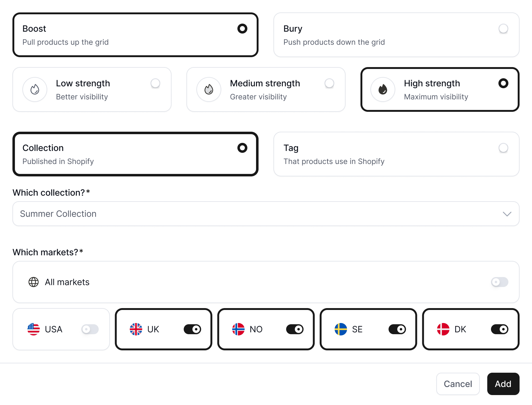Enable the USA market toggle
Screen dimensions: 532x405
(90, 329)
